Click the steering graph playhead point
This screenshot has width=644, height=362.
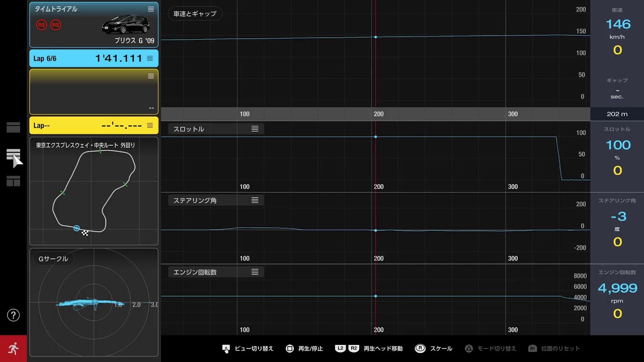click(375, 230)
